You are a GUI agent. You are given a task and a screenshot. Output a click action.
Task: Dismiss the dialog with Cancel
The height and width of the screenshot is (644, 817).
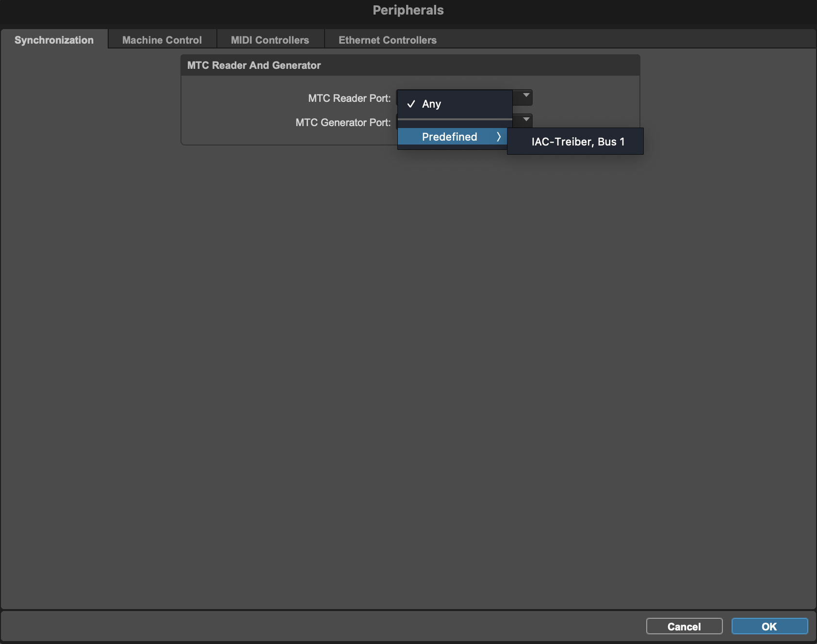coord(685,626)
